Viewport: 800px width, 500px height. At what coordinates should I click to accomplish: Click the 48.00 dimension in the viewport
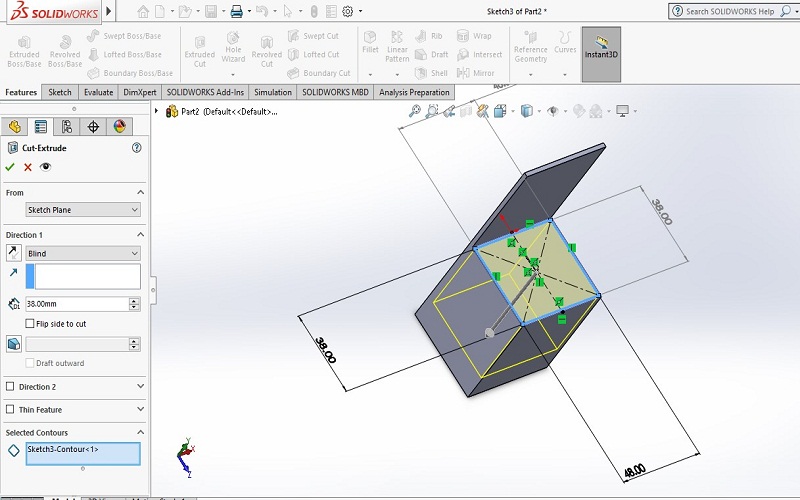click(635, 471)
